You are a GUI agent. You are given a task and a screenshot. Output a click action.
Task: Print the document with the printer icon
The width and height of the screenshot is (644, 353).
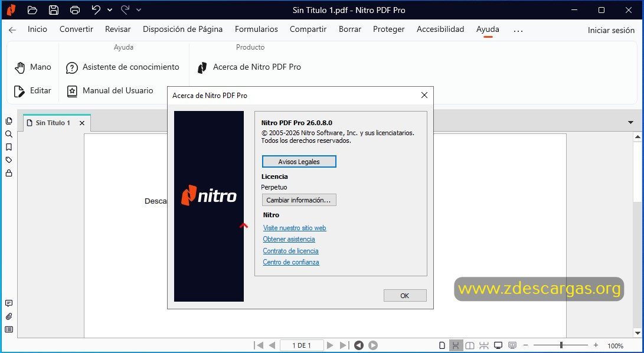point(75,10)
